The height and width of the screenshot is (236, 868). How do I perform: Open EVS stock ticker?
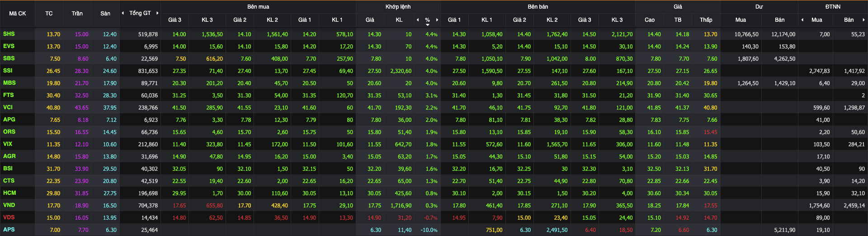(x=9, y=46)
